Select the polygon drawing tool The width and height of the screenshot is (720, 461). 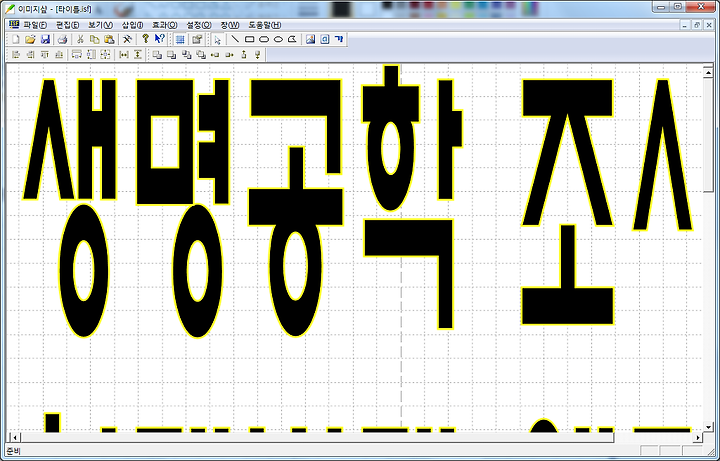[292, 39]
